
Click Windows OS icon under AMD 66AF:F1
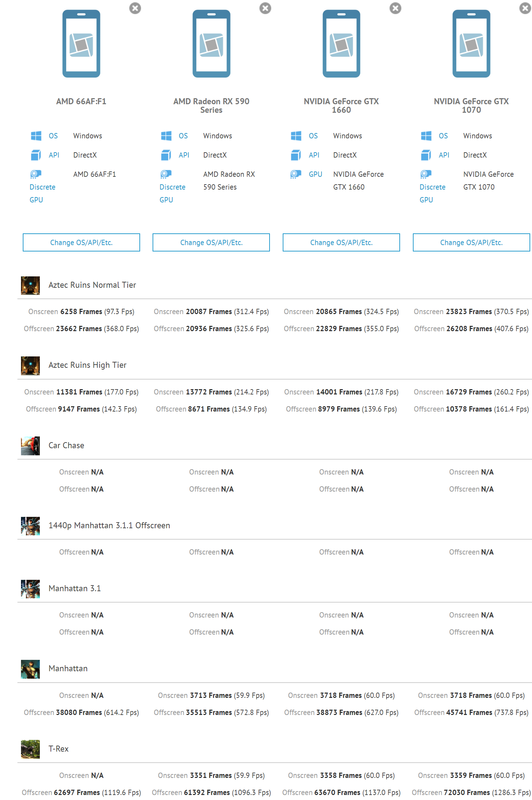(36, 136)
